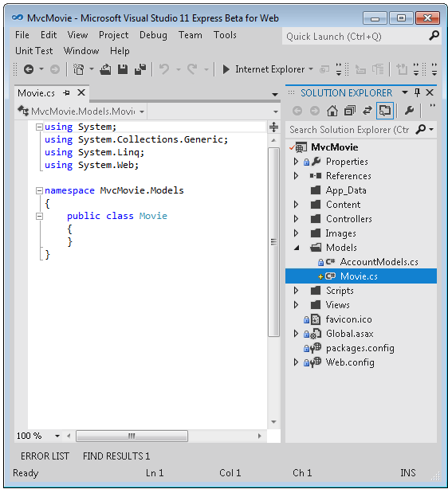
Task: Open the Solution Explorer window options dropdown
Action: (405, 92)
